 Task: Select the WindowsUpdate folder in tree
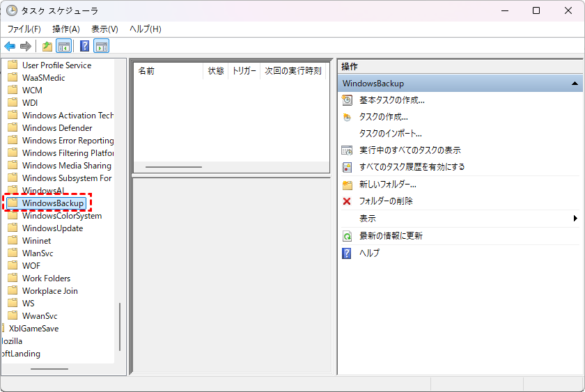tap(52, 228)
